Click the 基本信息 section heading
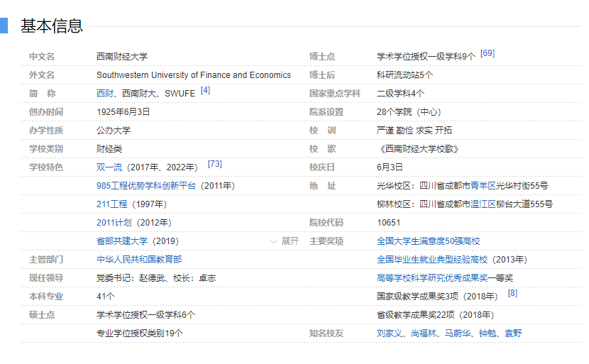The height and width of the screenshot is (364, 589). click(51, 26)
